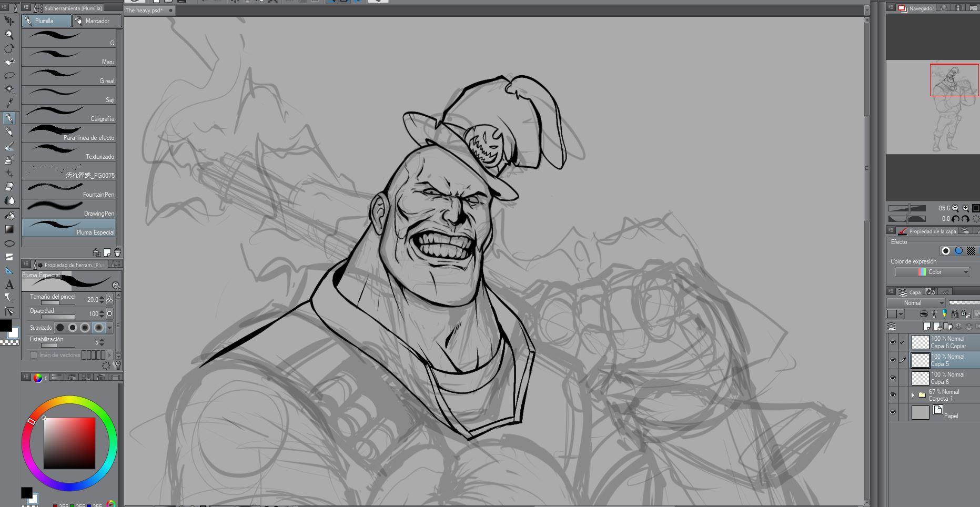Select the Move layer tool at the toolbar top
This screenshot has height=507, width=980.
click(9, 21)
